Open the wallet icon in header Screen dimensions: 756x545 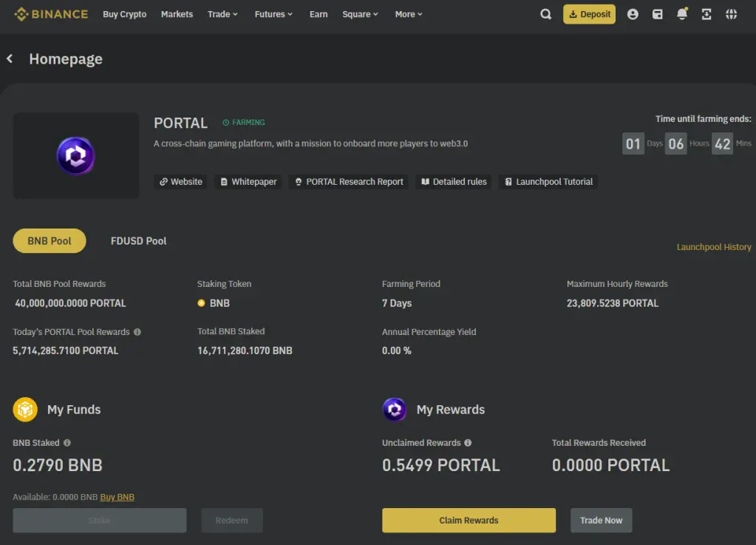click(657, 15)
